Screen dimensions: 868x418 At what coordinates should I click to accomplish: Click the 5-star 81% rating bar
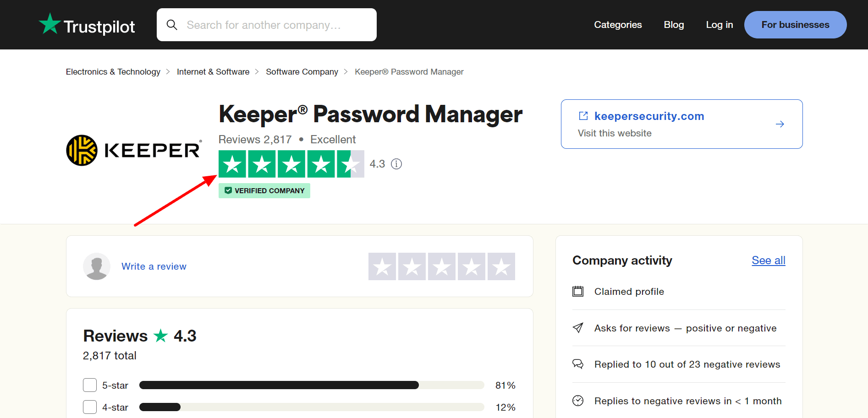(312, 385)
